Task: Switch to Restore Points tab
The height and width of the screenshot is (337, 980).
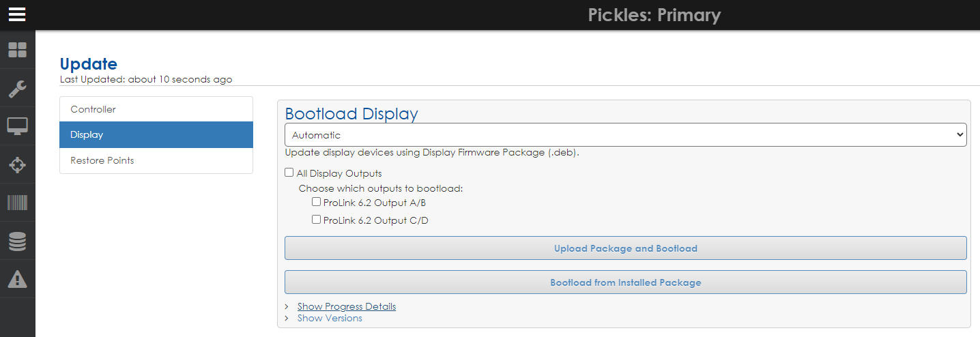Action: coord(156,160)
